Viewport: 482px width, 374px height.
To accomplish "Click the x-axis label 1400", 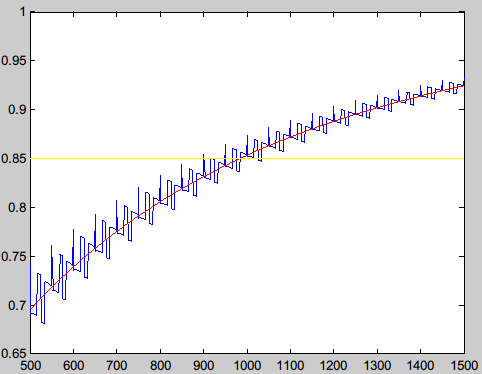I will (x=420, y=366).
